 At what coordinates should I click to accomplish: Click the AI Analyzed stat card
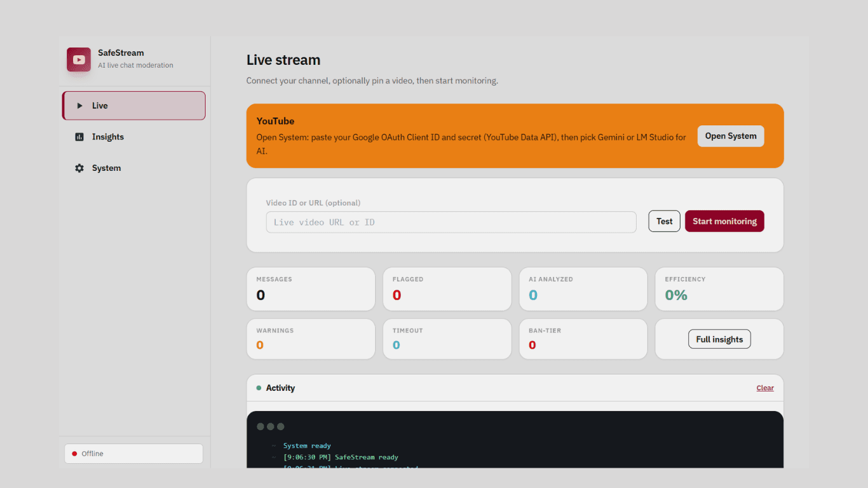(x=583, y=289)
